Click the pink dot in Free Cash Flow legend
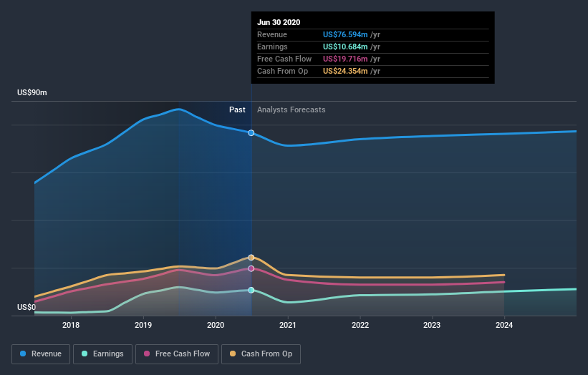 point(147,354)
